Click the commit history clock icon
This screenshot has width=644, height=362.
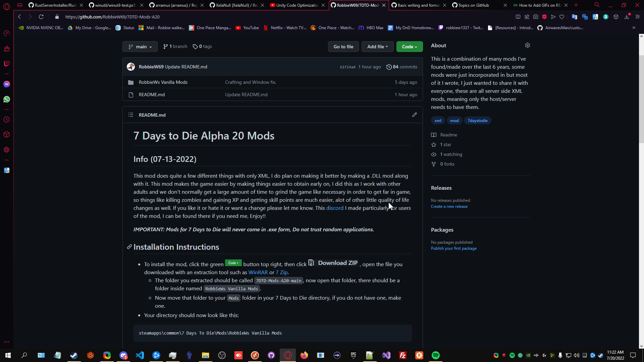point(389,67)
